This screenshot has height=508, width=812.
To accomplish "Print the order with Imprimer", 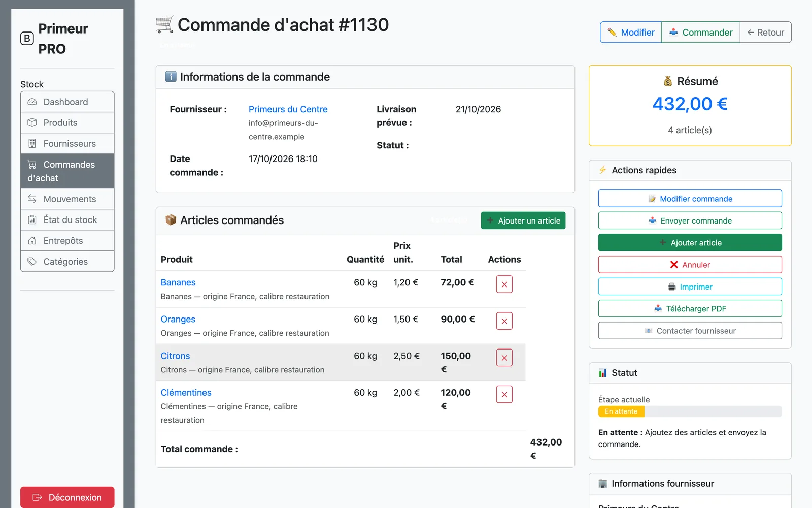I will coord(690,287).
